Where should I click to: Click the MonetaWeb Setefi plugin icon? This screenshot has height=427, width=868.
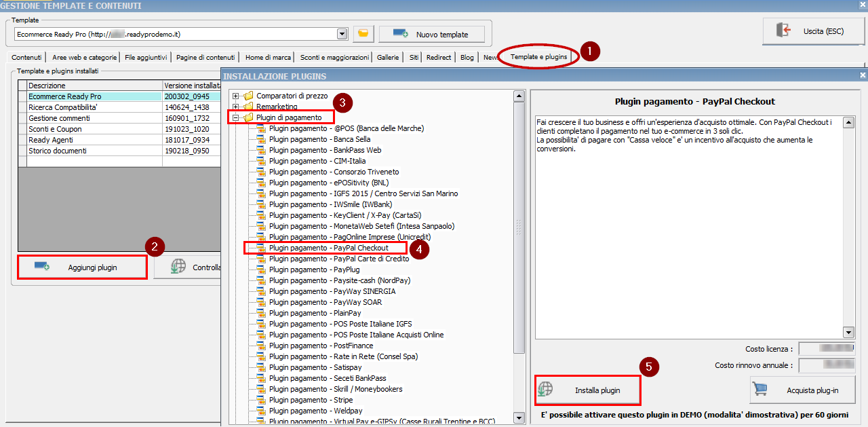261,226
